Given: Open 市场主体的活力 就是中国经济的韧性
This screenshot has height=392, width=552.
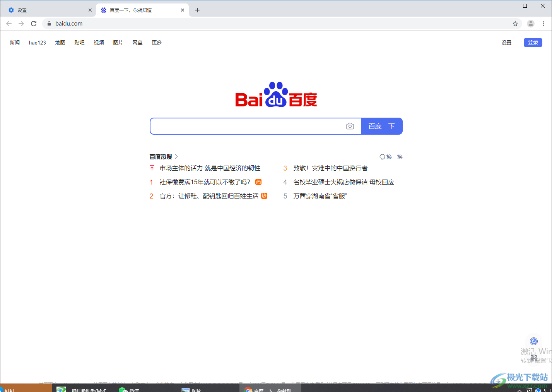Looking at the screenshot, I should point(210,168).
